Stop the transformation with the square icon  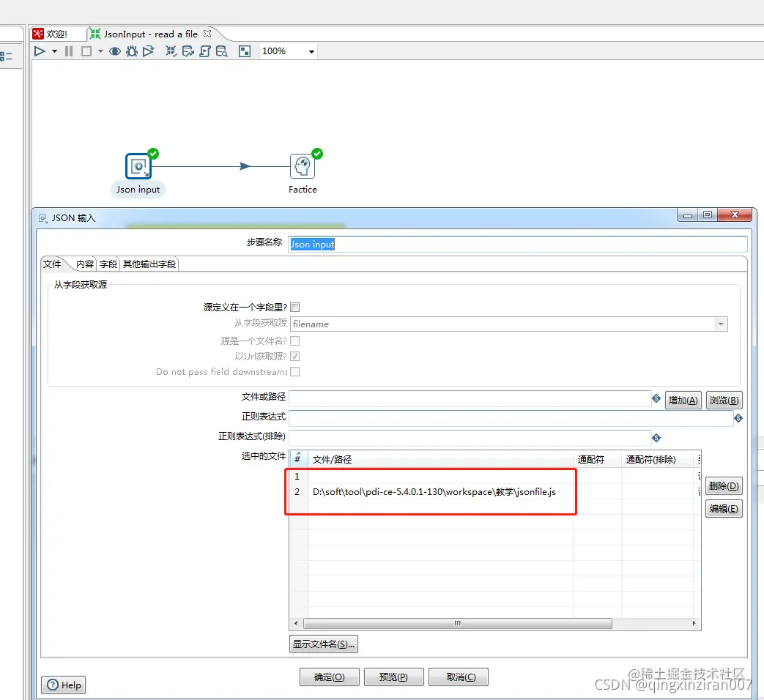(x=86, y=51)
